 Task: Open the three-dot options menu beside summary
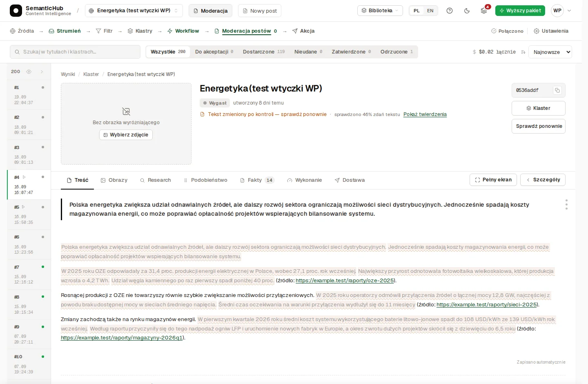566,205
